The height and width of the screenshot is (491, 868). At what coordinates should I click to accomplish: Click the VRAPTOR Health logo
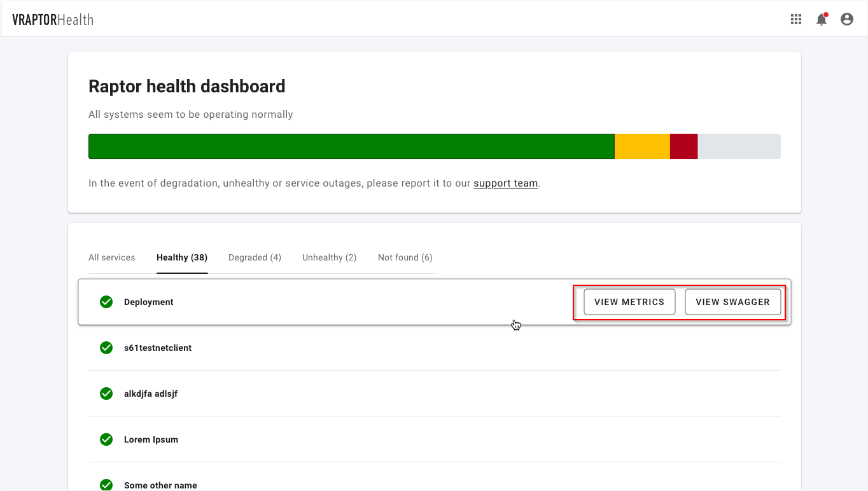point(53,20)
